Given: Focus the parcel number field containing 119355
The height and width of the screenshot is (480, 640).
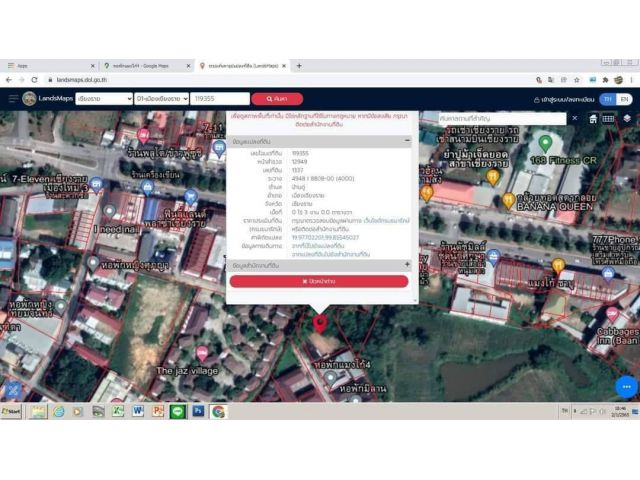Looking at the screenshot, I should click(x=220, y=99).
